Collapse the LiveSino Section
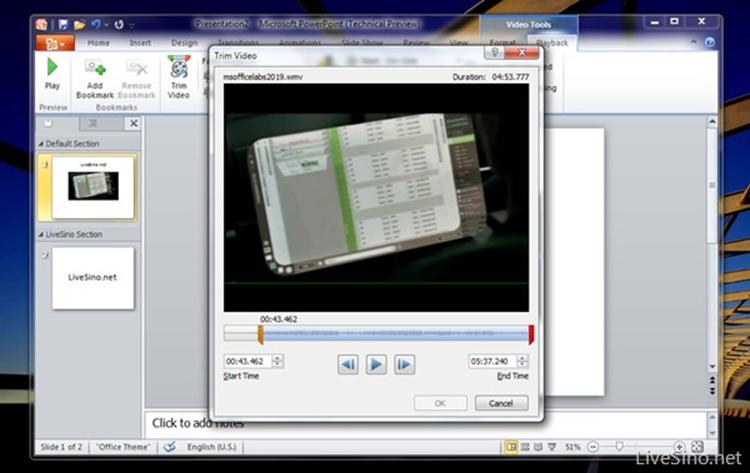750x473 pixels. 41,235
